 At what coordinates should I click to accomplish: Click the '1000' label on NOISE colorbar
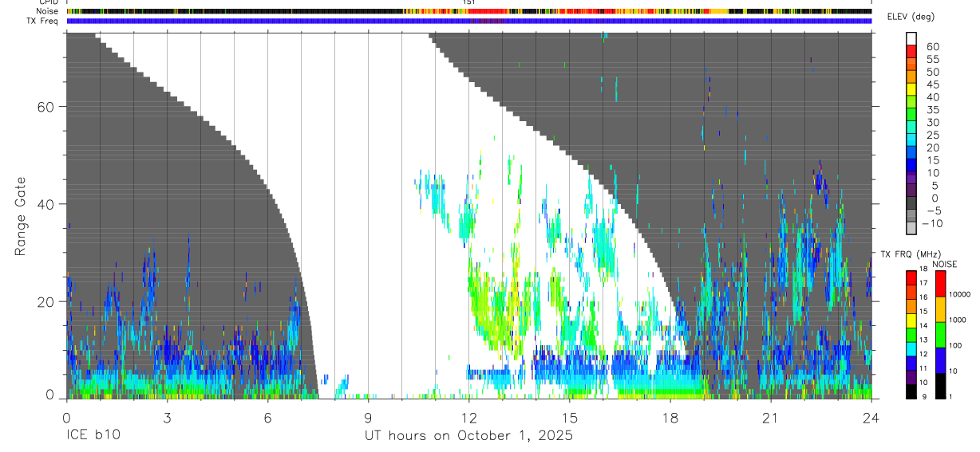[959, 320]
